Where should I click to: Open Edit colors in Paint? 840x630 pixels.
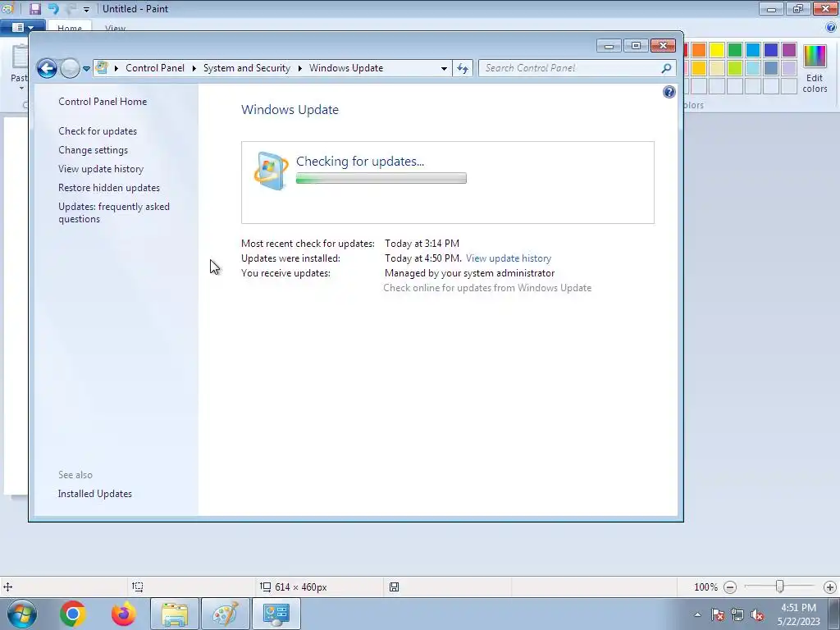tap(815, 69)
